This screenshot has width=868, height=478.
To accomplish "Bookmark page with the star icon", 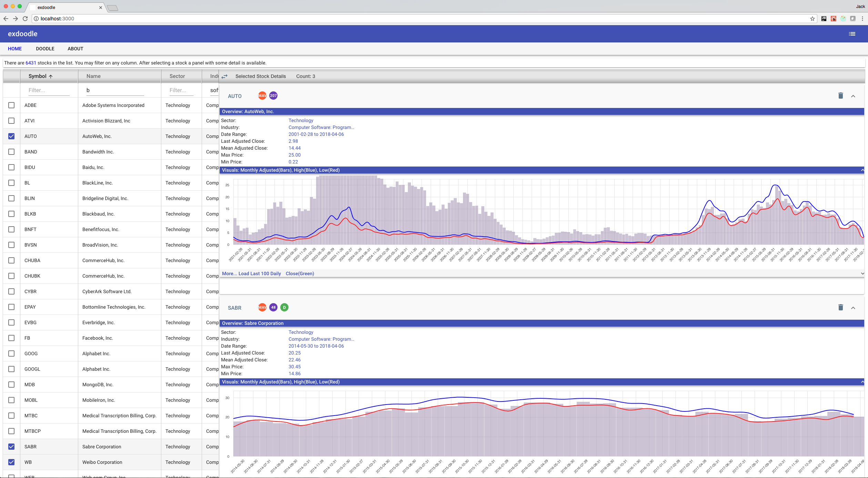I will (x=813, y=19).
